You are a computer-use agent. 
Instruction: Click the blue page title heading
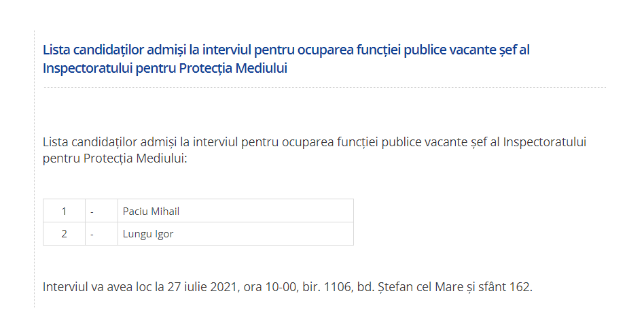(286, 58)
